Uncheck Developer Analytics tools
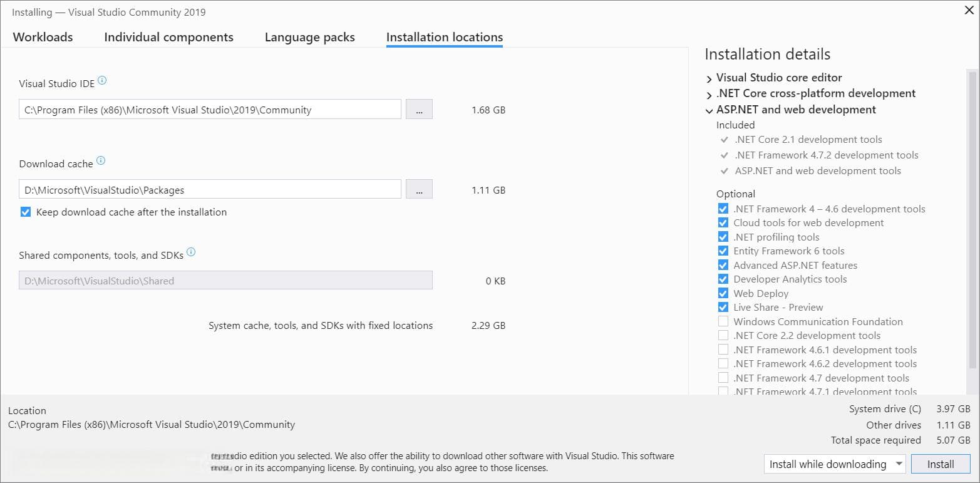The width and height of the screenshot is (980, 483). [x=723, y=279]
